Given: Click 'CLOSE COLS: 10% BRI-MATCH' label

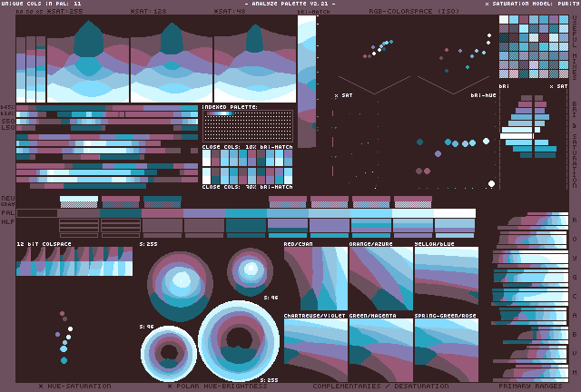Looking at the screenshot, I should coord(247,147).
